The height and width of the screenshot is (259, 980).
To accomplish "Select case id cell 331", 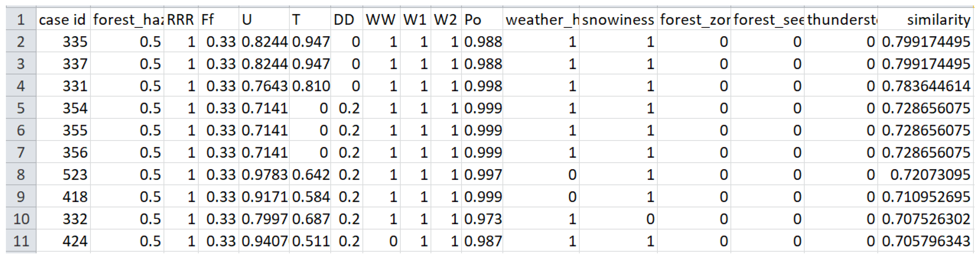I will [75, 86].
